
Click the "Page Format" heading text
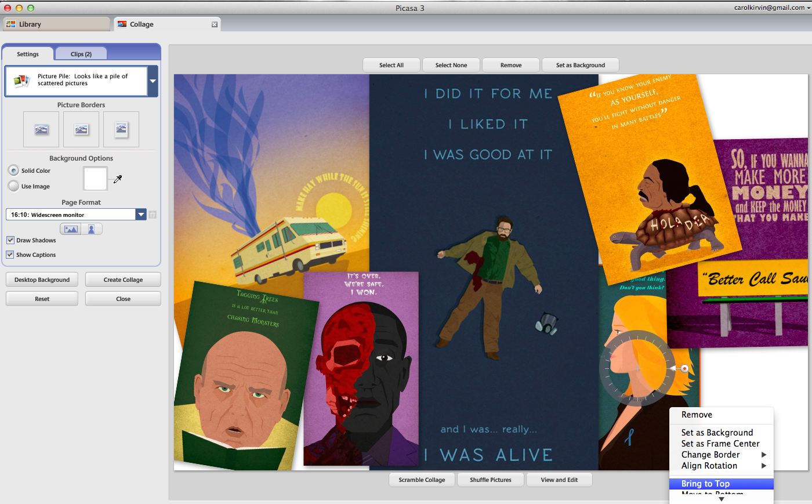coord(81,202)
